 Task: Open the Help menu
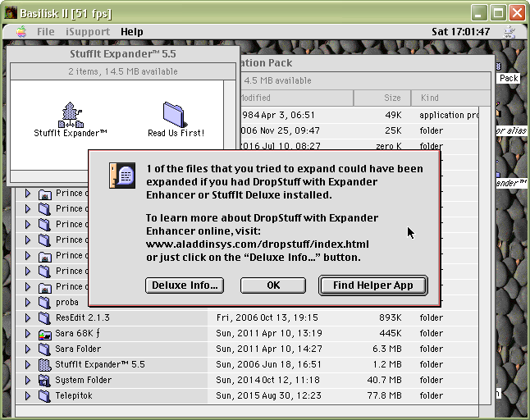coord(132,32)
